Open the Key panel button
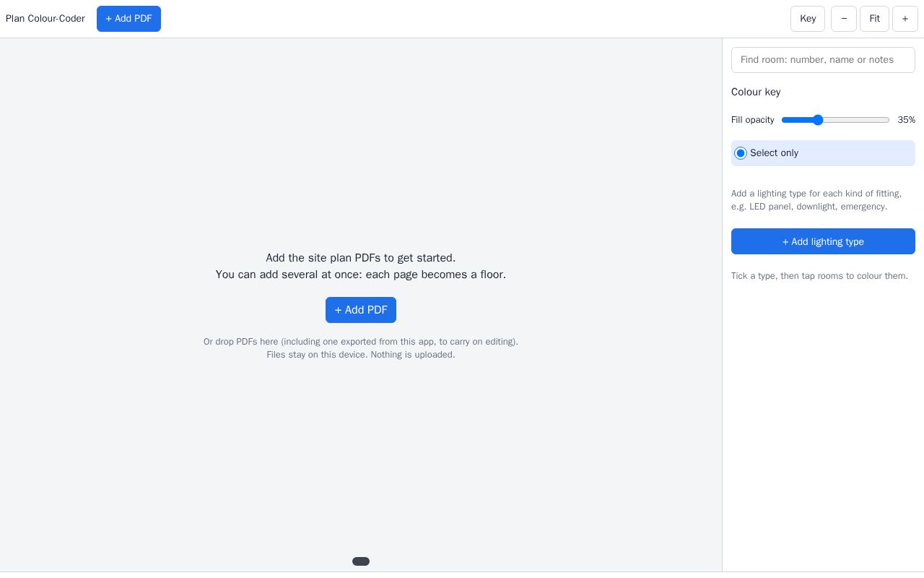 808,19
